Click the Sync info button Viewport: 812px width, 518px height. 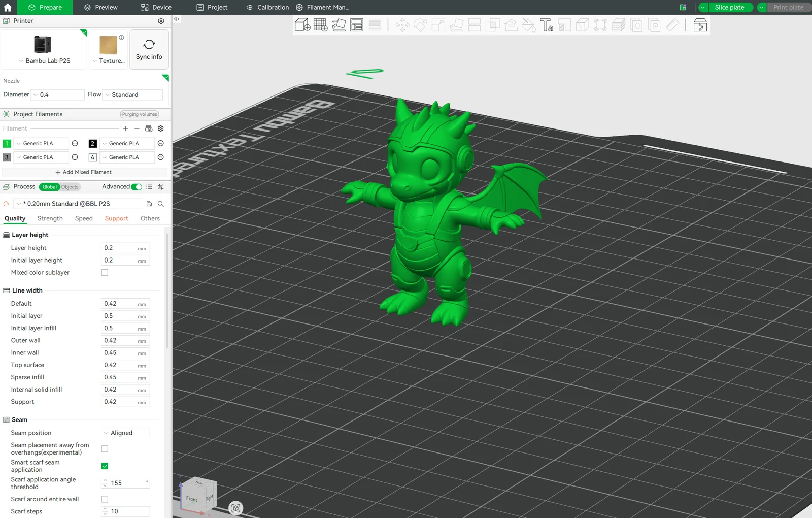(149, 49)
